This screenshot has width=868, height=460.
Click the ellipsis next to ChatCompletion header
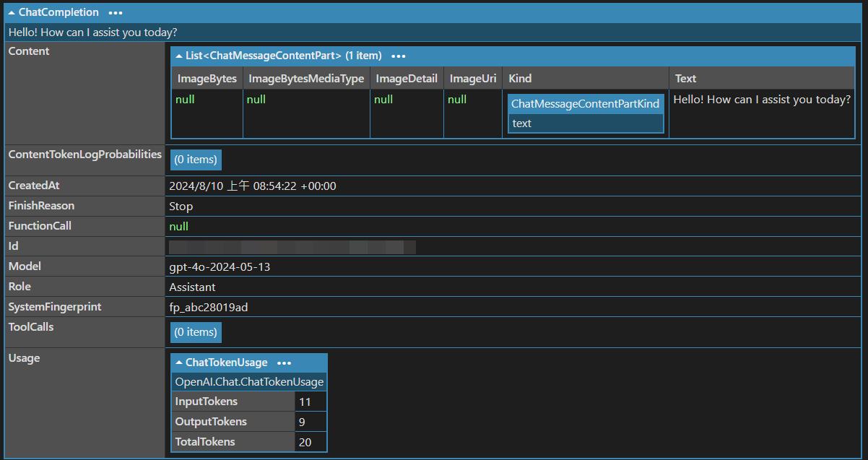(116, 13)
